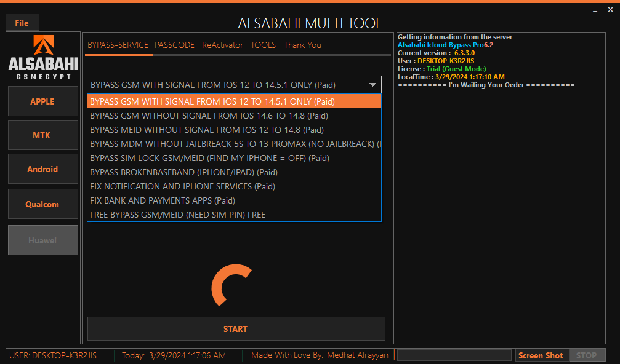
Task: Click the disabled Huawei module button
Action: [x=42, y=240]
